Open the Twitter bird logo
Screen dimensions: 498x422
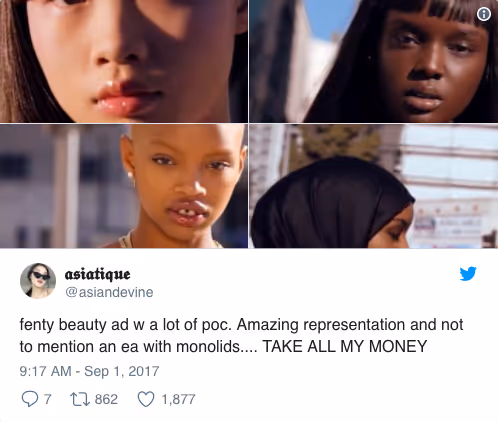[468, 274]
